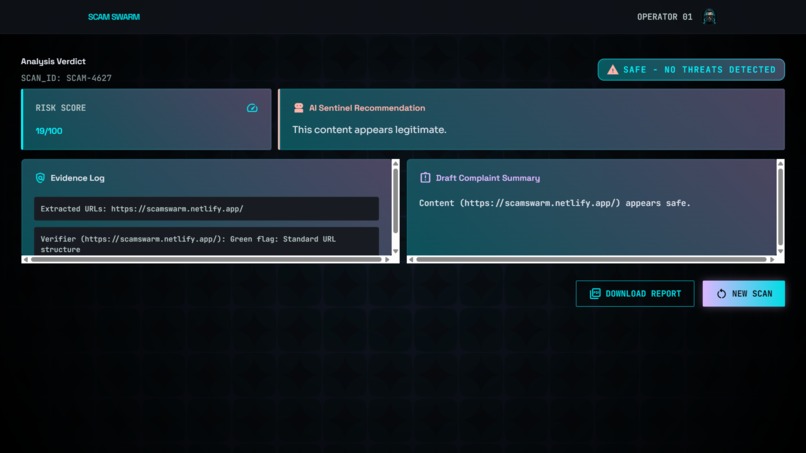Click the risk score gauge icon
The image size is (806, 453).
(252, 108)
